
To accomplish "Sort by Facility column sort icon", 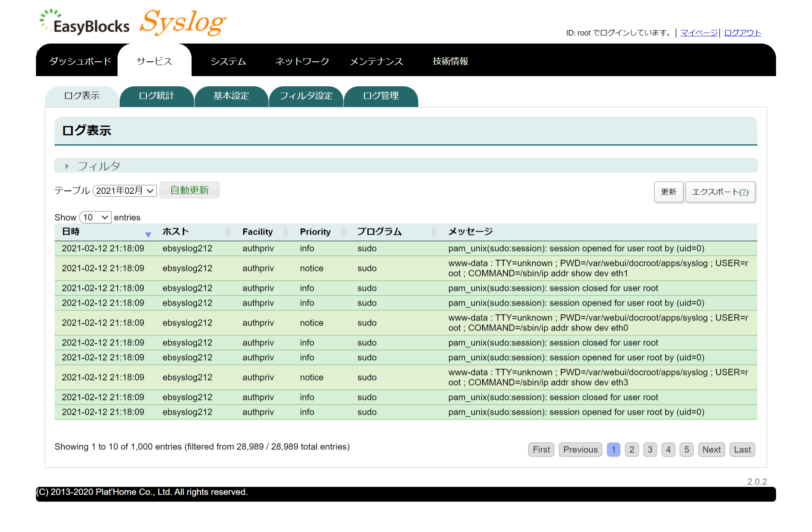I will 285,232.
